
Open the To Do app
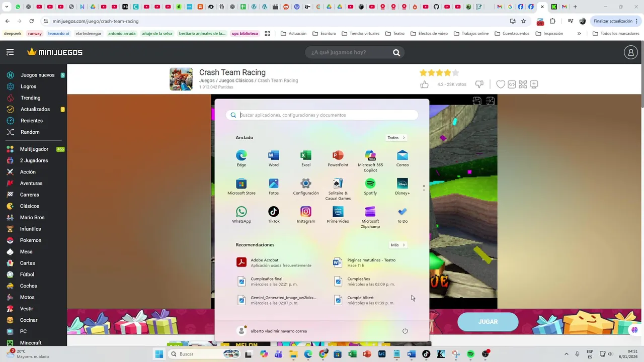403,214
